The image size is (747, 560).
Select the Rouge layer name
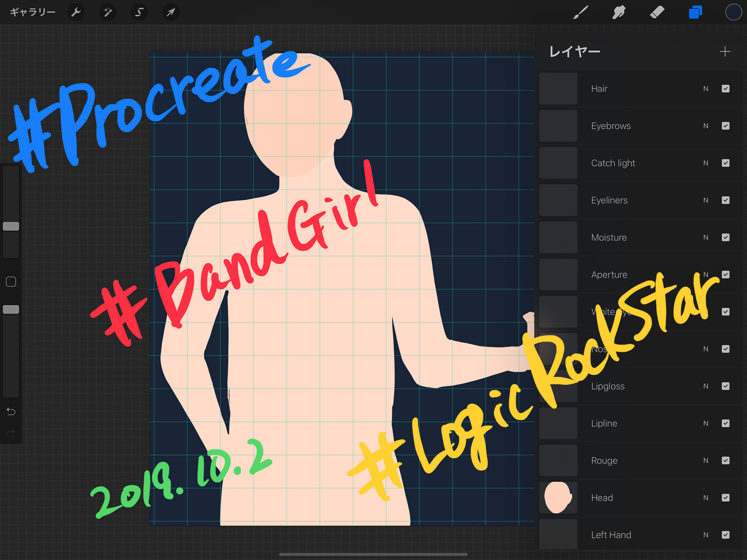click(604, 460)
